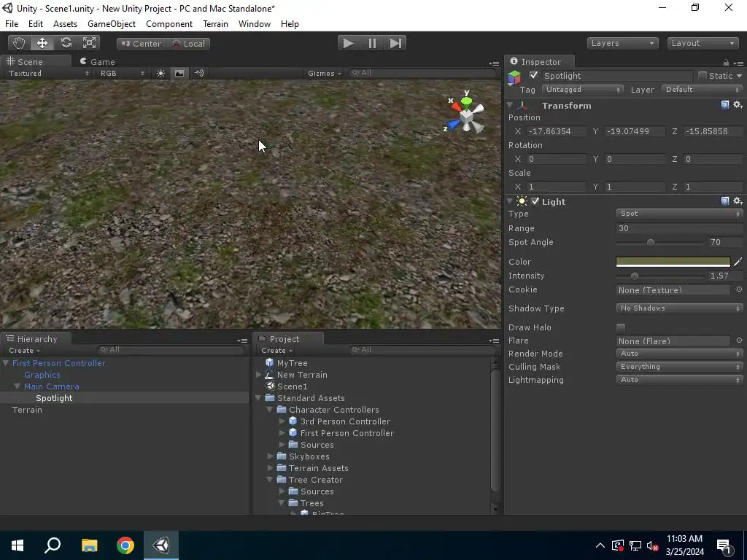The image size is (747, 560).
Task: Collapse the Standard Assets folder
Action: [258, 397]
